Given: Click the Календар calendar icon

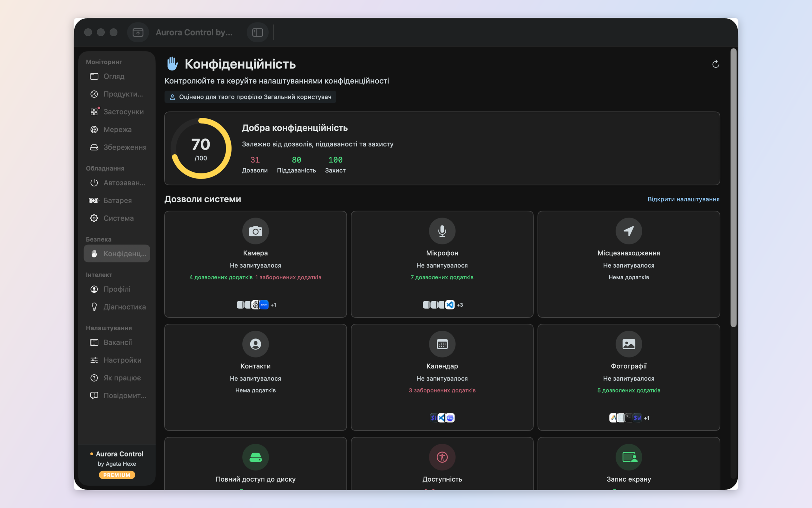Looking at the screenshot, I should click(442, 344).
